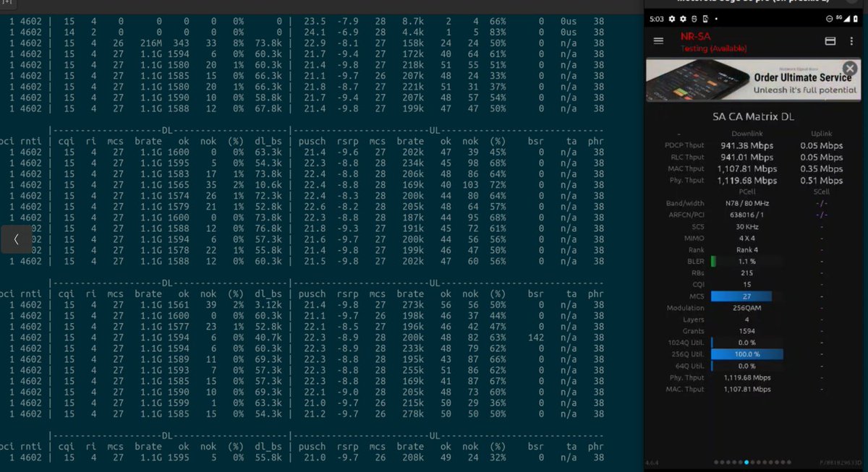Click the nok value 103 in terminal
The height and width of the screenshot is (472, 868).
pos(470,184)
